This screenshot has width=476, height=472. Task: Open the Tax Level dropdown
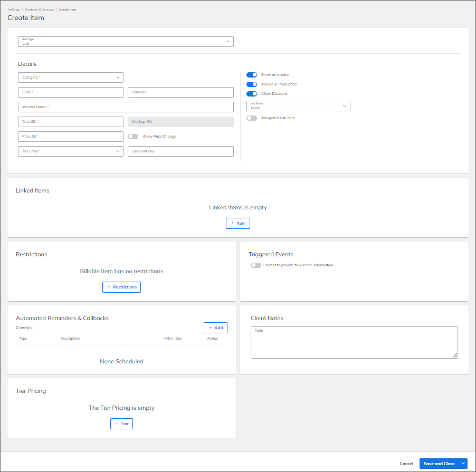119,151
